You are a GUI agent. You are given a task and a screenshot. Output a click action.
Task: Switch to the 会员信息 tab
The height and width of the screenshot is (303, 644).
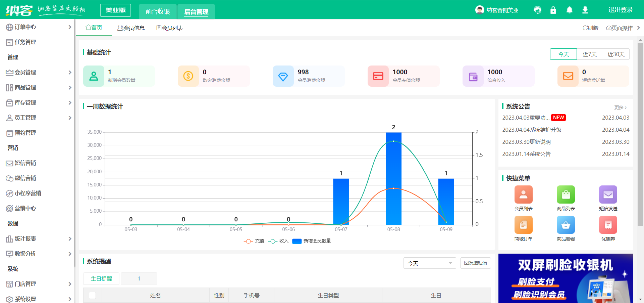(131, 28)
